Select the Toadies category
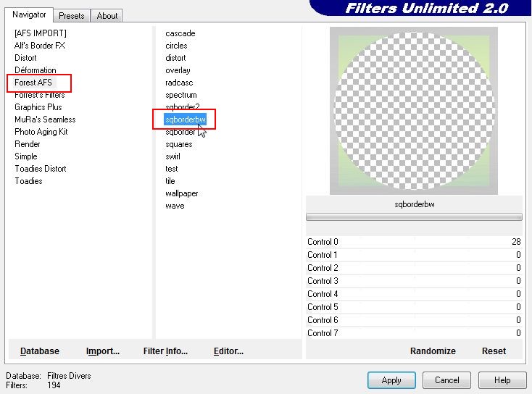 (28, 181)
